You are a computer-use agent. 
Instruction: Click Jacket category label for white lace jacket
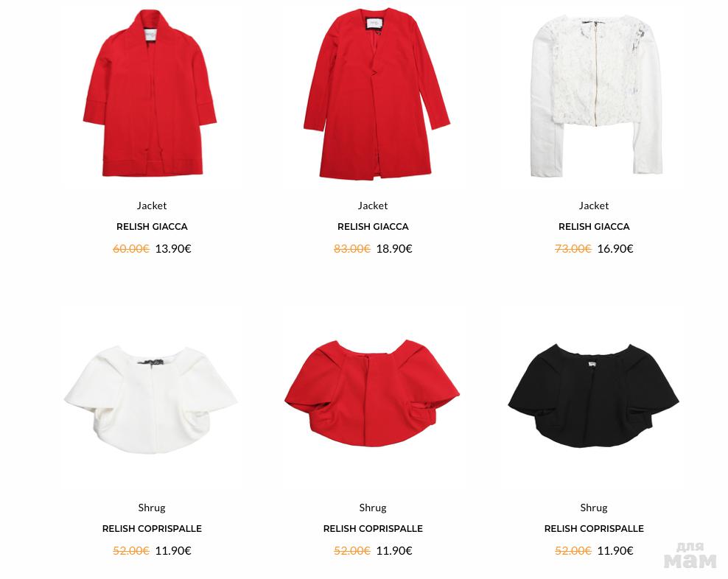click(x=594, y=206)
